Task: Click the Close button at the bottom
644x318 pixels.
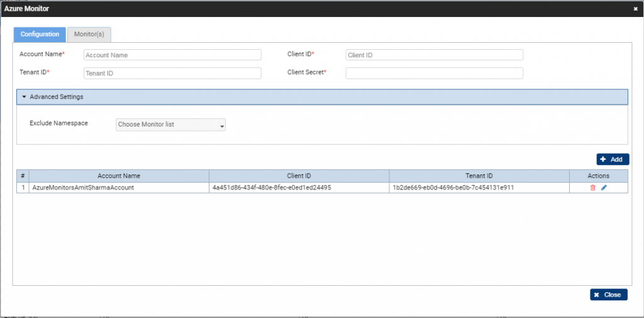Action: pos(609,295)
